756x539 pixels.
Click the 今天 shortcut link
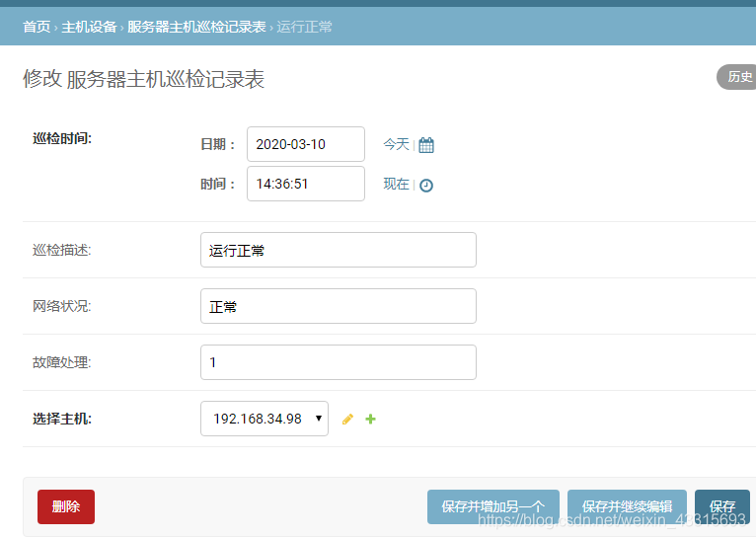[396, 144]
